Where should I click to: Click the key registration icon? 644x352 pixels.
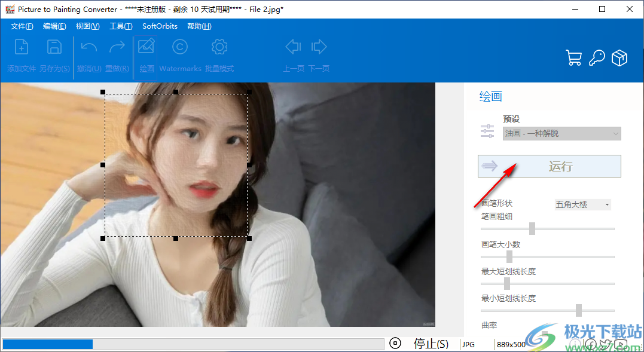(x=597, y=58)
